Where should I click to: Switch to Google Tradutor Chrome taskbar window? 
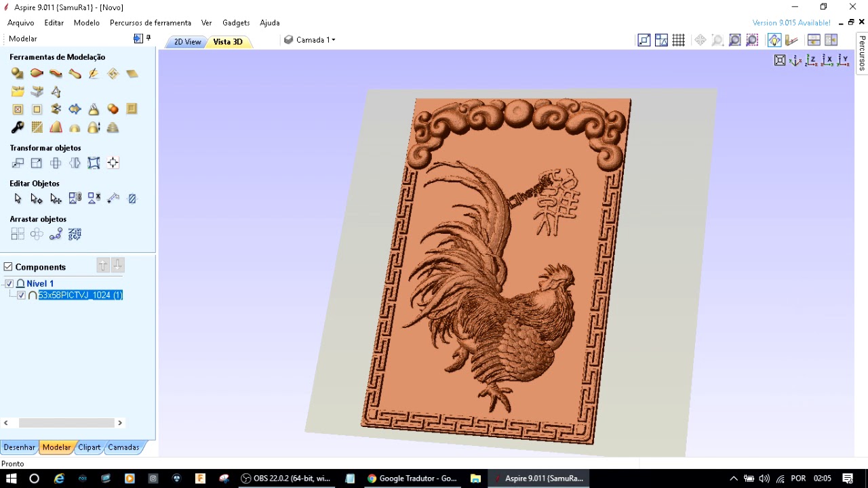[413, 479]
